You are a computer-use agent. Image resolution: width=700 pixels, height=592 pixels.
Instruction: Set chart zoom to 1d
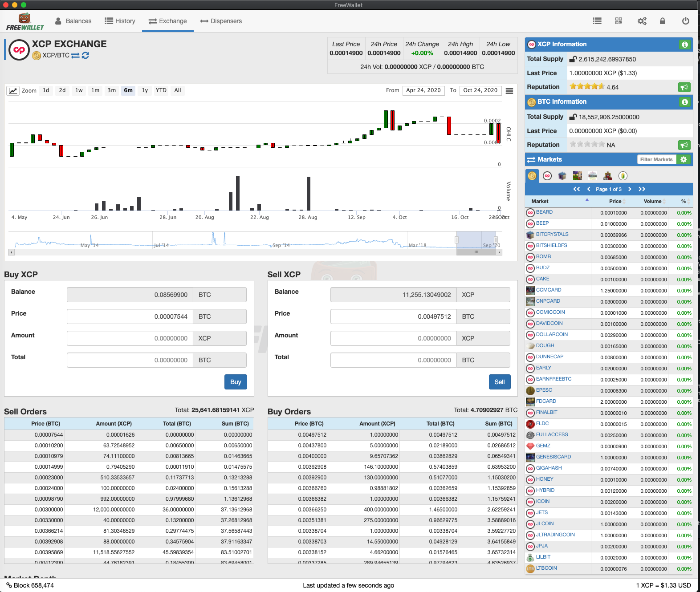[x=46, y=90]
